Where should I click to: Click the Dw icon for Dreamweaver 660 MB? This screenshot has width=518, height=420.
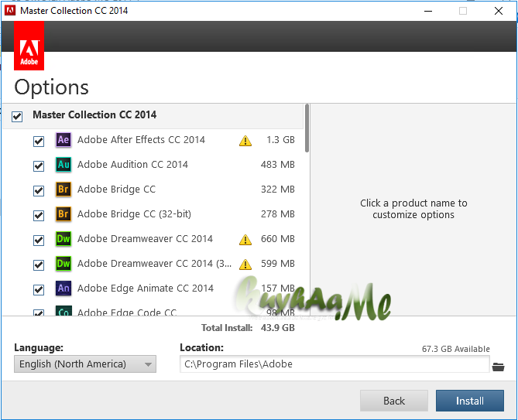pos(63,238)
